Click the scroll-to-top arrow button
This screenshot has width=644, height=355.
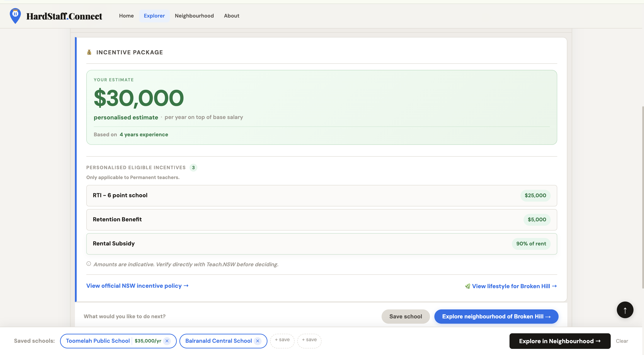click(x=625, y=310)
